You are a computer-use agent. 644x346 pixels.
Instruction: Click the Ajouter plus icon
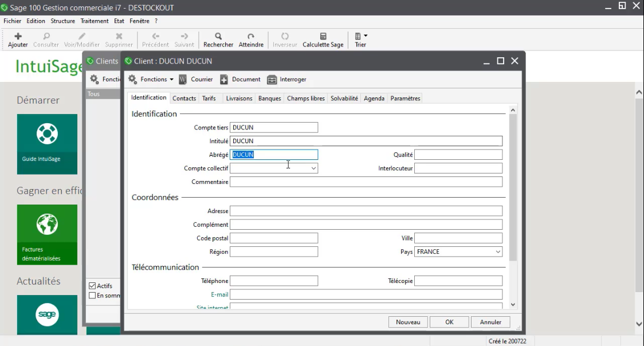click(x=18, y=36)
